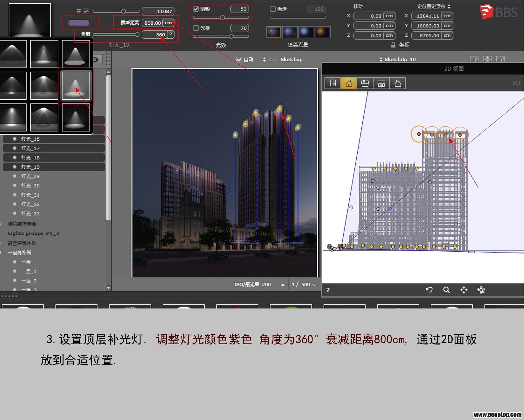Click the angle field showing 360
The width and height of the screenshot is (524, 420).
[x=155, y=34]
